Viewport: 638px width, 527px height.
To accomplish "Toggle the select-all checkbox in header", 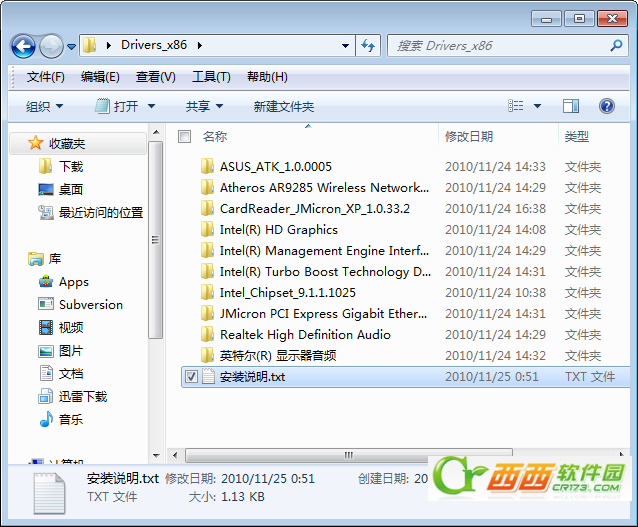I will click(x=184, y=136).
